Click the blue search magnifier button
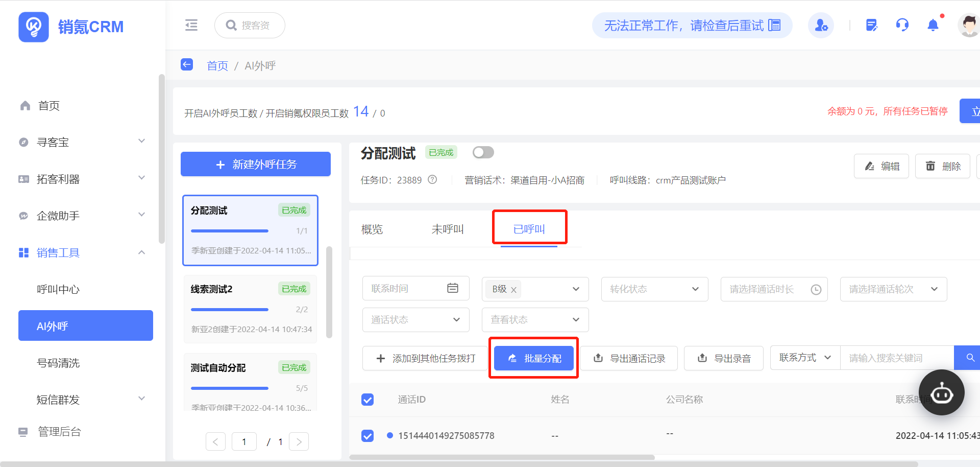Viewport: 980px width, 467px height. 970,358
